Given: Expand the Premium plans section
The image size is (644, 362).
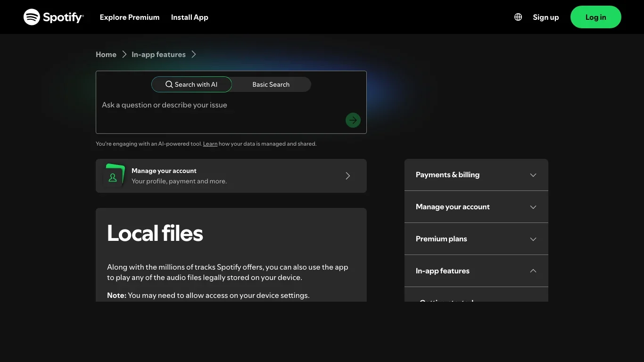Looking at the screenshot, I should pyautogui.click(x=476, y=239).
